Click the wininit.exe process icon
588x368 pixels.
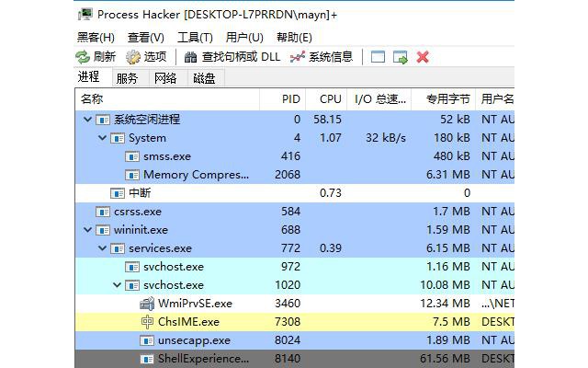103,230
